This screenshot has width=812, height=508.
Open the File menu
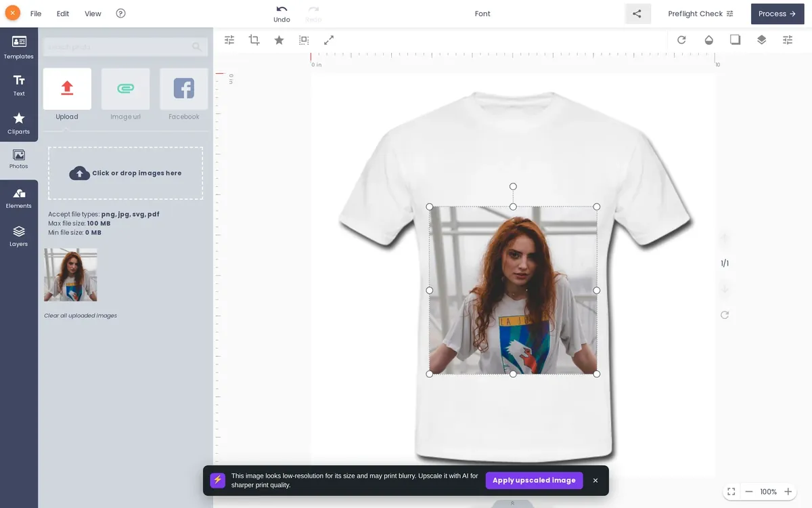(x=36, y=14)
